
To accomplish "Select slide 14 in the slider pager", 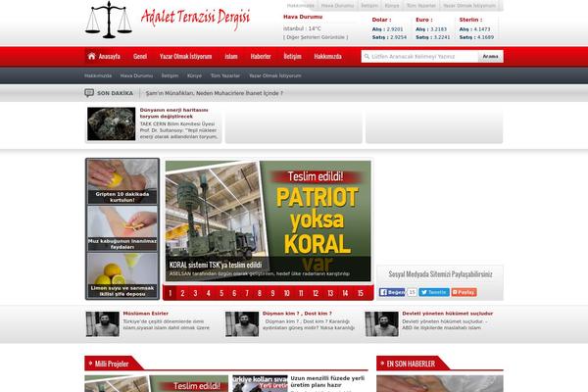I will tap(345, 293).
